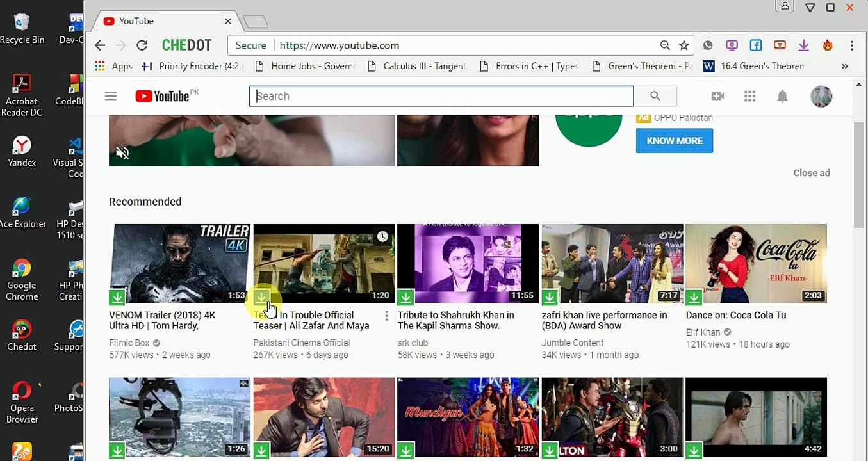
Task: Download the Tribute to Shahrukh Khan video
Action: 405,297
